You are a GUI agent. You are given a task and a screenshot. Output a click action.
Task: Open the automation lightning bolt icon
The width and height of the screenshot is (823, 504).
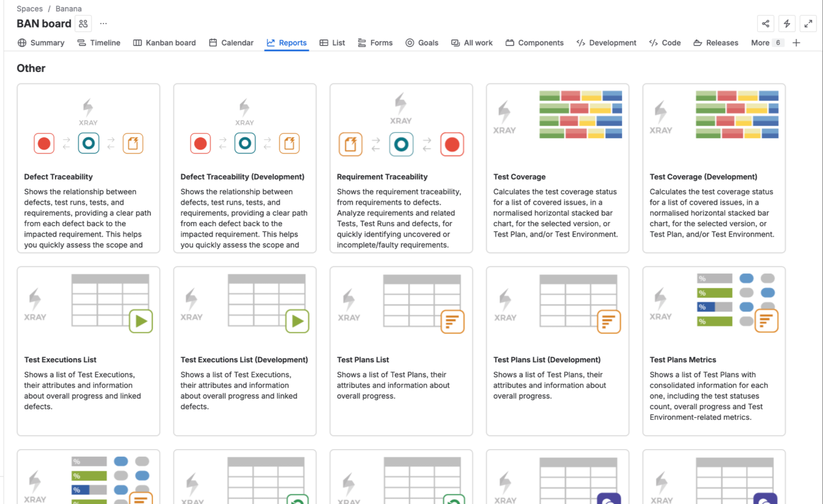point(787,23)
